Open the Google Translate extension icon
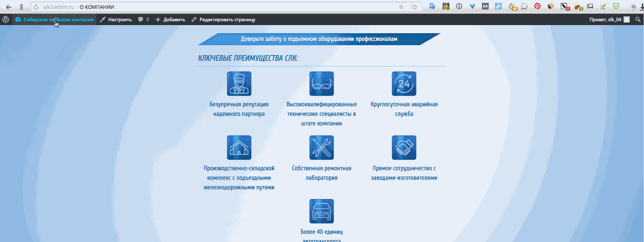The image size is (644, 242). pos(432,6)
